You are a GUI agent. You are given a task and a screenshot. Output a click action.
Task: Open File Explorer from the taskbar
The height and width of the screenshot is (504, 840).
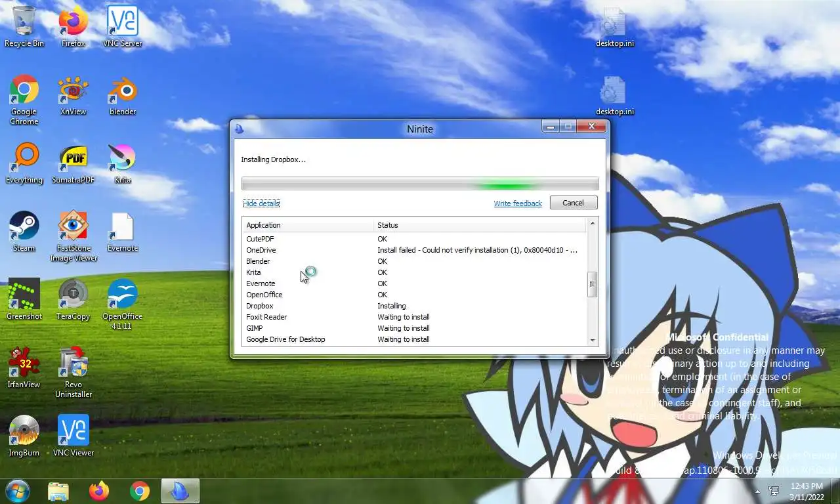58,491
